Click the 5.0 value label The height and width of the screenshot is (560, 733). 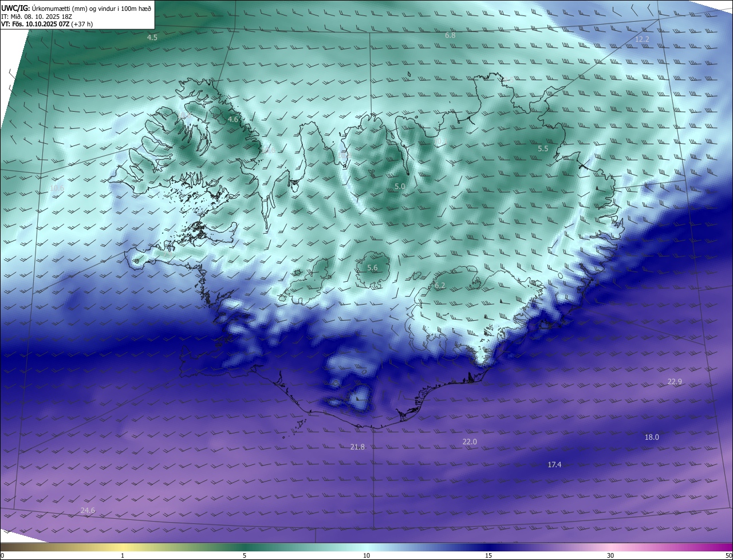[400, 187]
